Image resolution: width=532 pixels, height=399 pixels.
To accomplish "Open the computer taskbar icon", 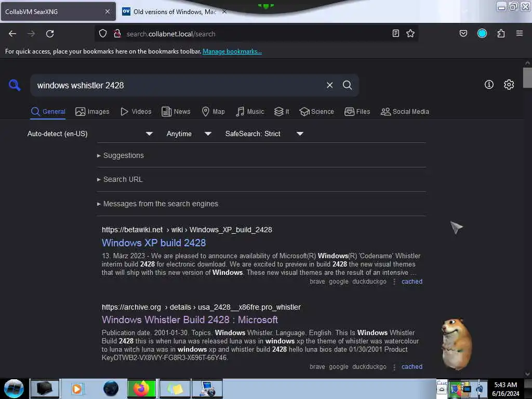I will (207, 389).
